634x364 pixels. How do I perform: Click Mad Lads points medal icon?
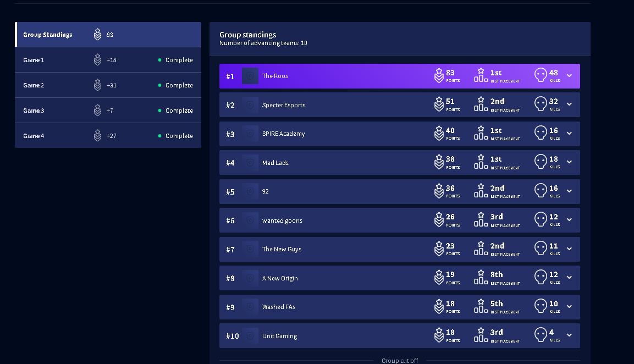coord(439,162)
